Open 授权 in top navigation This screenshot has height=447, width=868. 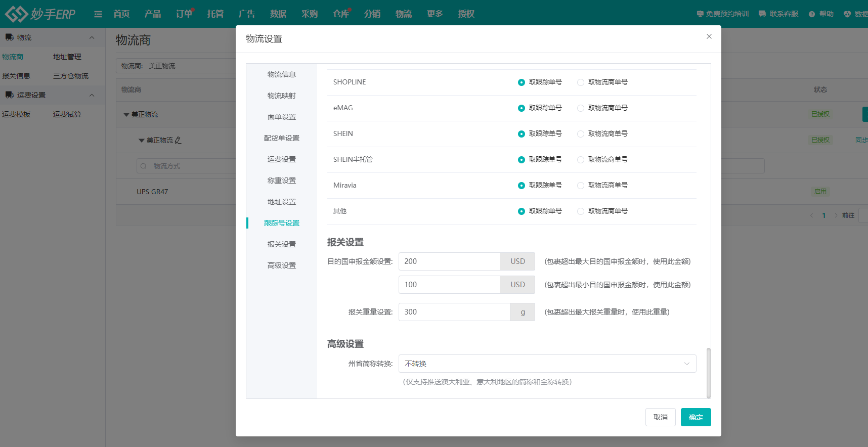pos(466,14)
